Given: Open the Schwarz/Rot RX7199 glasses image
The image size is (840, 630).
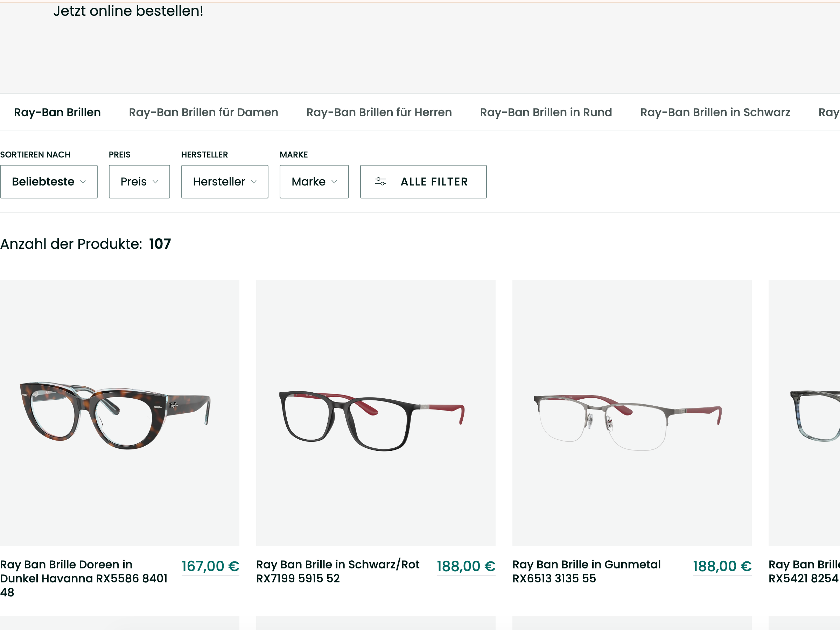Looking at the screenshot, I should pyautogui.click(x=376, y=413).
